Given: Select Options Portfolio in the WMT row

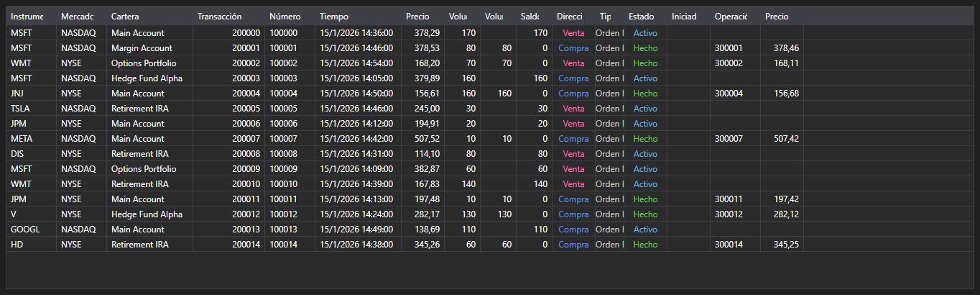Looking at the screenshot, I should [149, 63].
